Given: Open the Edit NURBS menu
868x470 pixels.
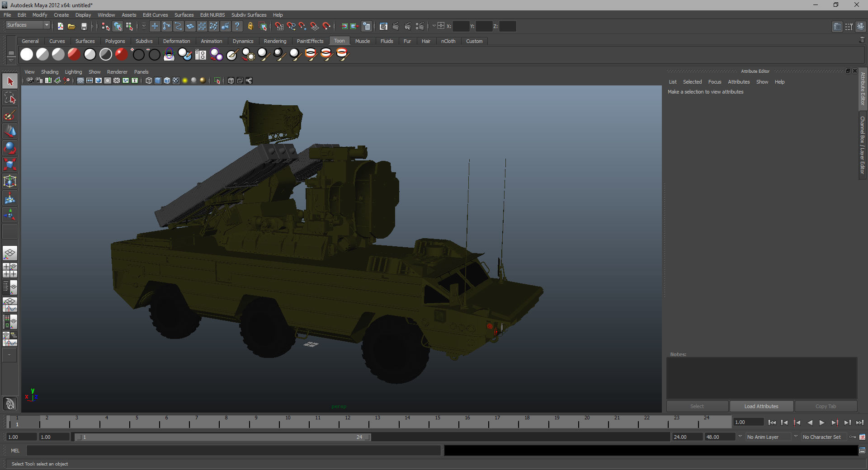Looking at the screenshot, I should click(x=212, y=15).
